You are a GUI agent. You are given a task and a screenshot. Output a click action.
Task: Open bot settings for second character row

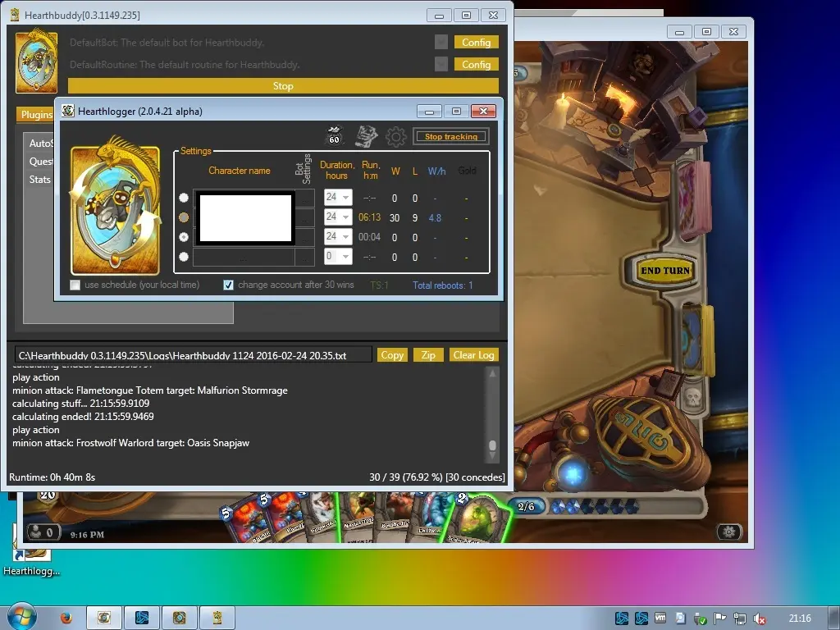[x=305, y=217]
